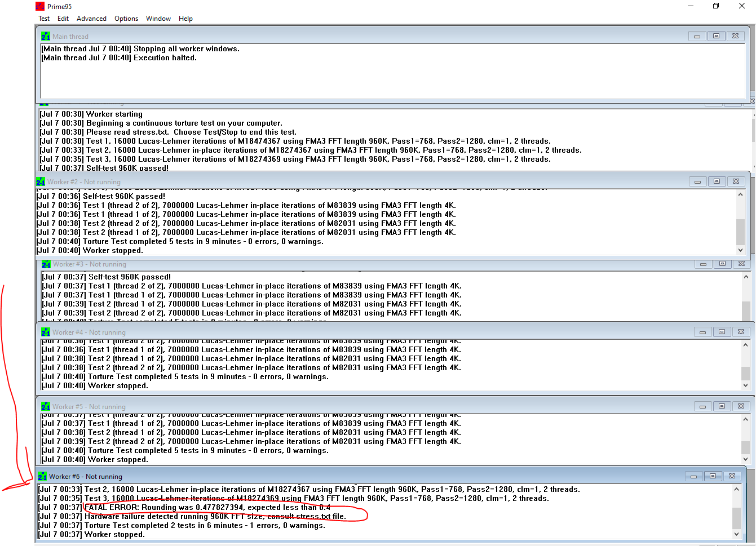The image size is (756, 546).
Task: Click the 'Worker starting' log line
Action: pos(91,114)
